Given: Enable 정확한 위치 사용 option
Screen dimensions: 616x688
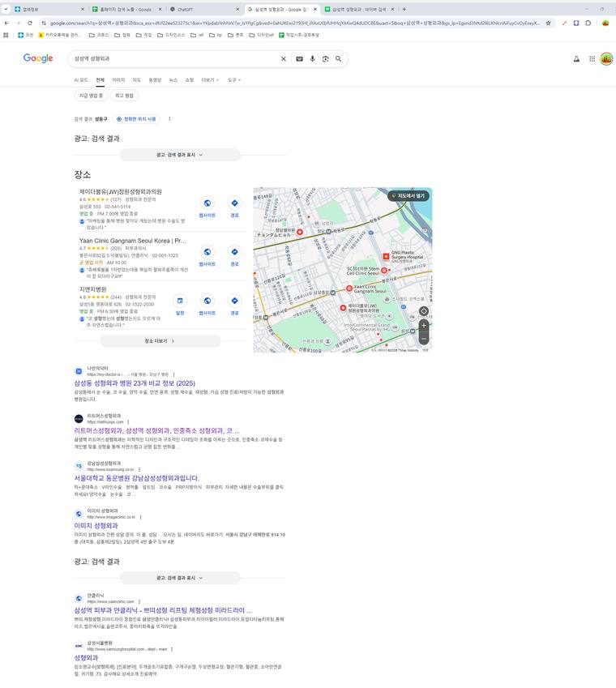Looking at the screenshot, I should point(136,119).
